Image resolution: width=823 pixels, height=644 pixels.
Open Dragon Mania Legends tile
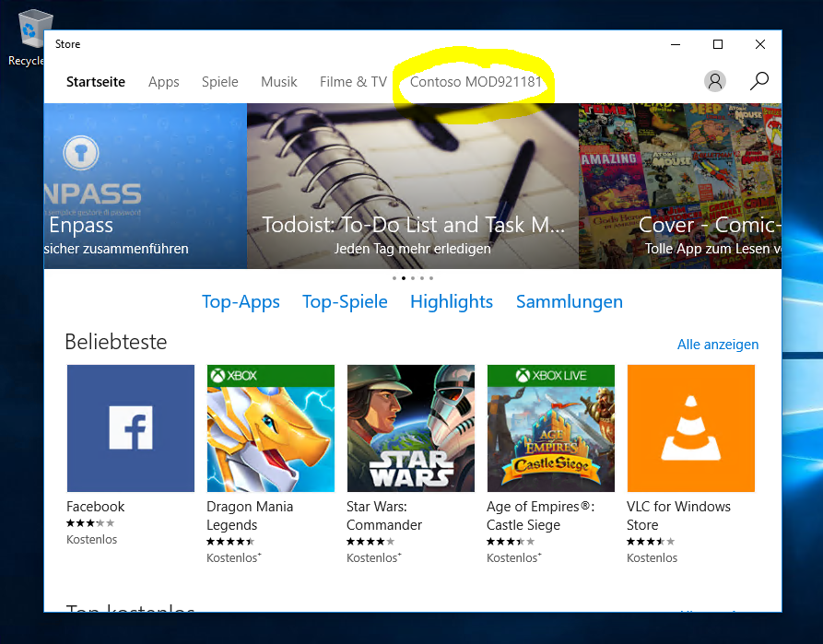[271, 428]
